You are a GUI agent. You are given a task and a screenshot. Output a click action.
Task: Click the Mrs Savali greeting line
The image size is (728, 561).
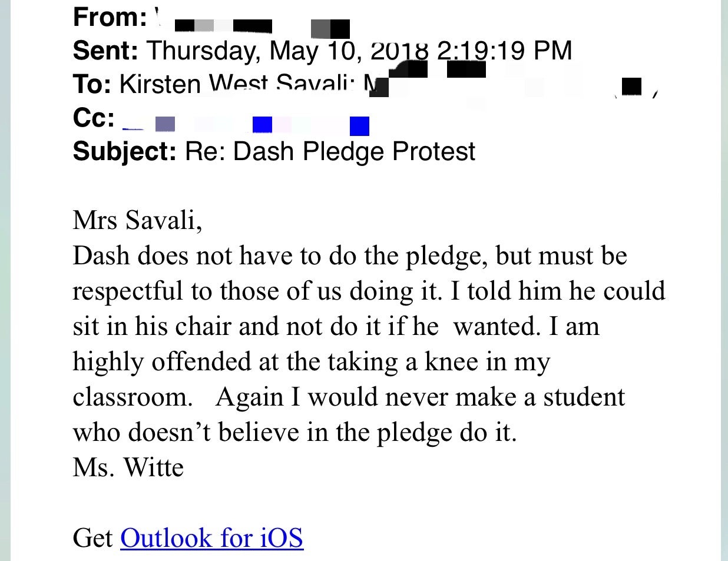[x=137, y=221]
